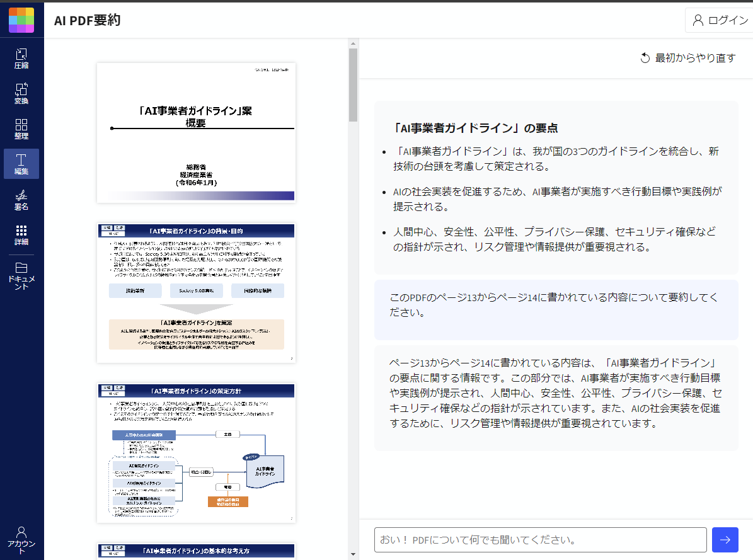Click the colorful app logo icon
The width and height of the screenshot is (753, 560).
tap(21, 20)
